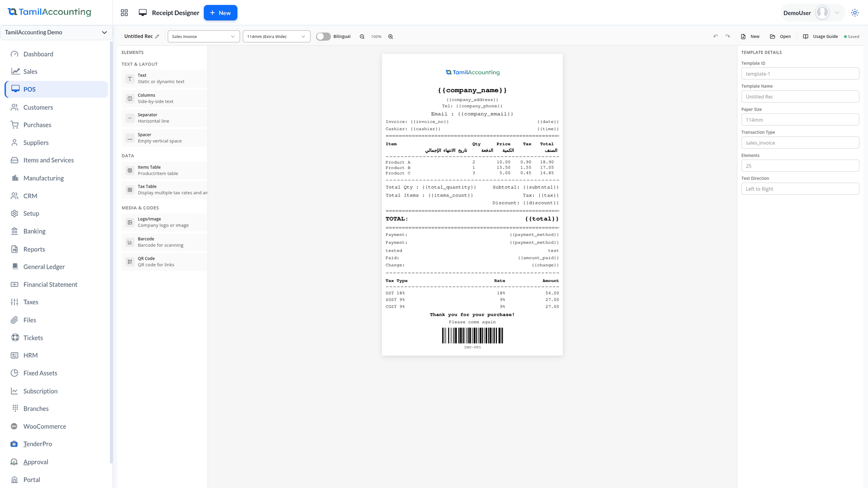
Task: Open Dashboard in the sidebar
Action: 57,54
